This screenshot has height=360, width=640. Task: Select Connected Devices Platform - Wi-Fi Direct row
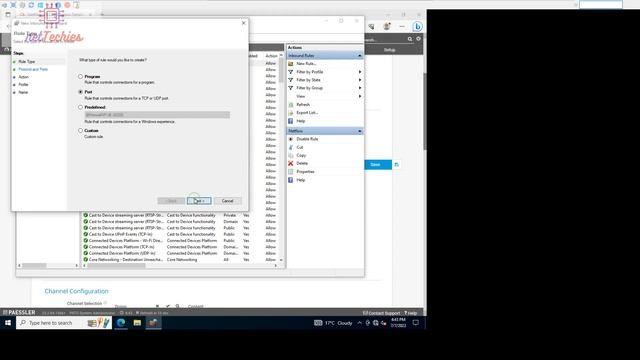[180, 241]
